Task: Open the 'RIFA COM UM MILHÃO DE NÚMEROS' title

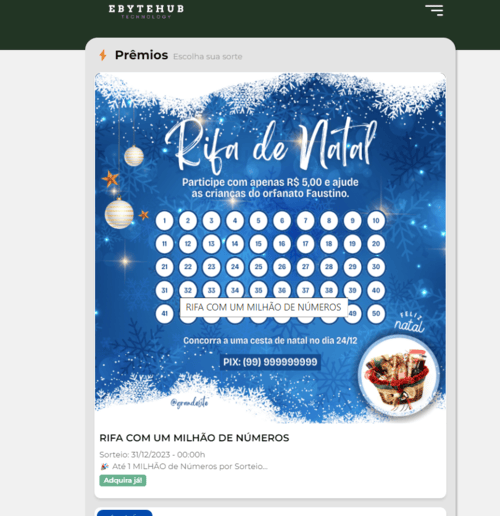Action: click(194, 438)
